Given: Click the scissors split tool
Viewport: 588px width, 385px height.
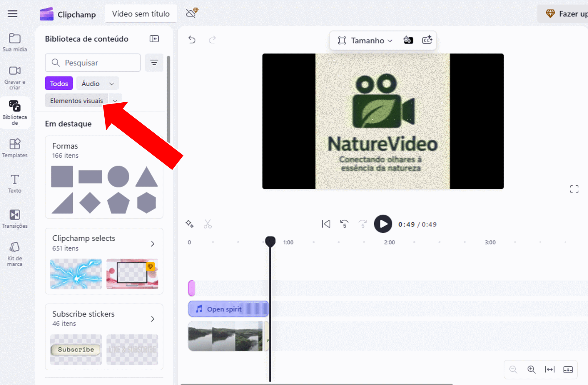Looking at the screenshot, I should point(208,224).
